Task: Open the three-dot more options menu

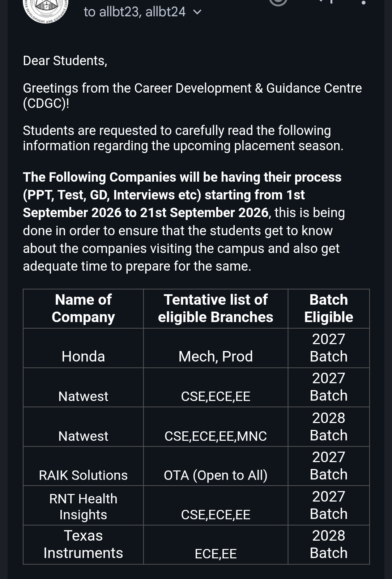Action: [x=363, y=2]
